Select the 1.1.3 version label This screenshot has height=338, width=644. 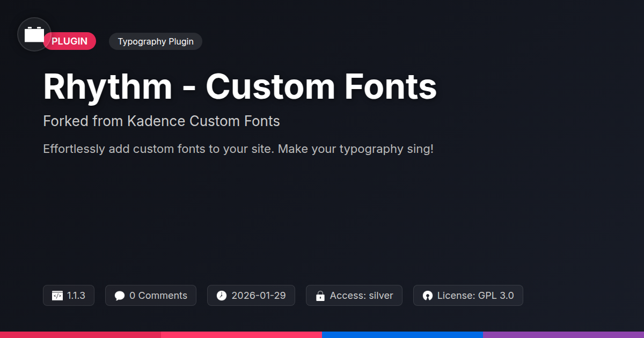click(76, 296)
